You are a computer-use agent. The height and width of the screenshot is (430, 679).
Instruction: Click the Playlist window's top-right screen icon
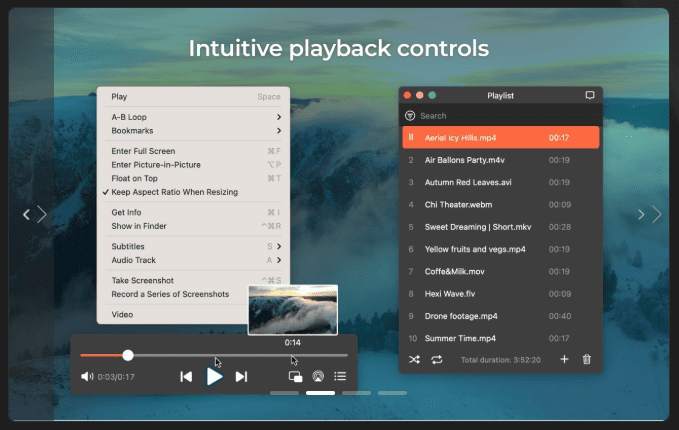[x=590, y=95]
